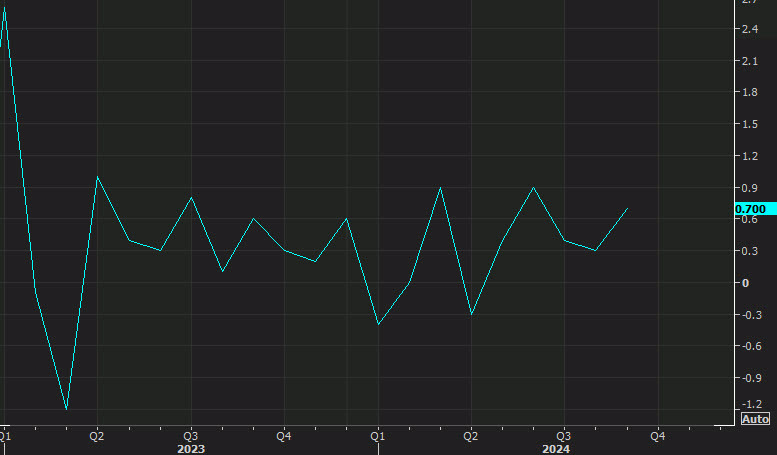Click the Auto scale button
Screen dimensions: 777x455
click(x=755, y=419)
